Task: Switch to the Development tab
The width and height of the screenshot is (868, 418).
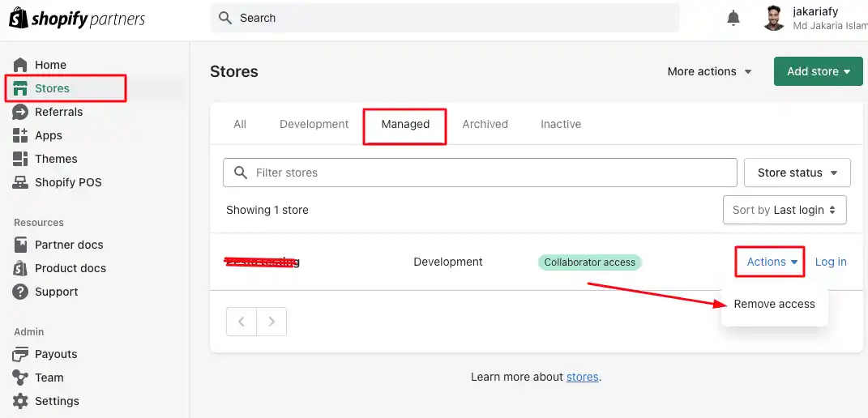Action: pyautogui.click(x=314, y=124)
